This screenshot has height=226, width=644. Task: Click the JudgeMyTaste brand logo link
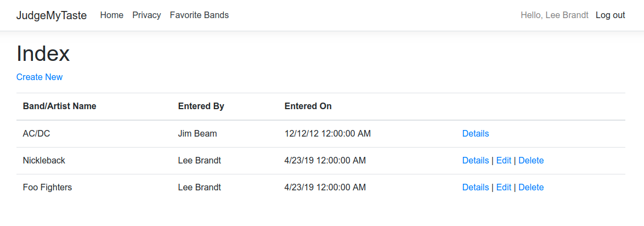[52, 15]
